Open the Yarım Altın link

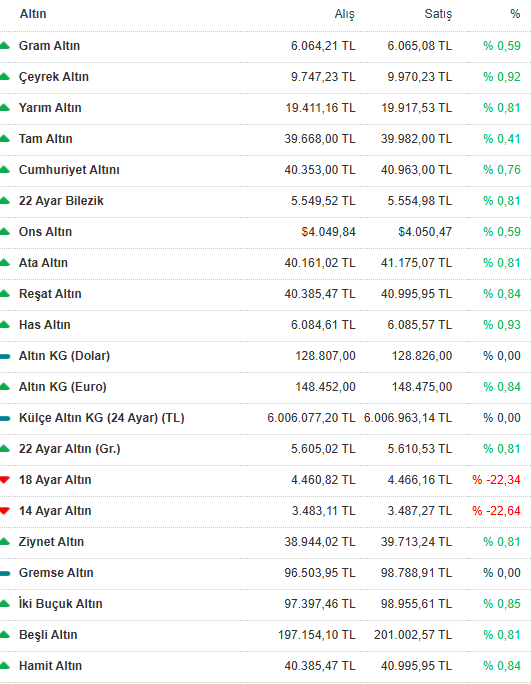click(50, 108)
